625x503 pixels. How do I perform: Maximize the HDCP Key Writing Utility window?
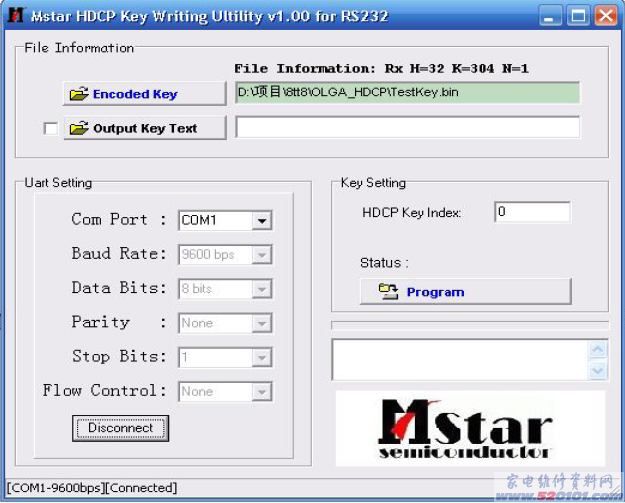point(578,16)
